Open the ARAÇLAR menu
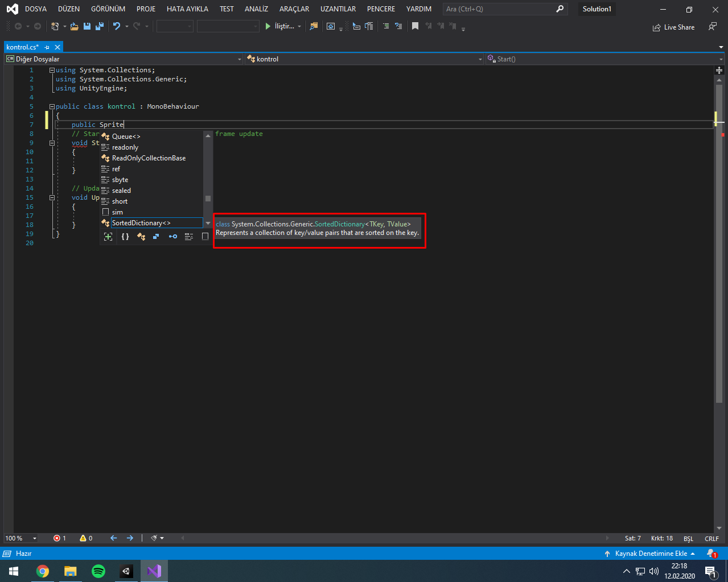 pos(294,9)
